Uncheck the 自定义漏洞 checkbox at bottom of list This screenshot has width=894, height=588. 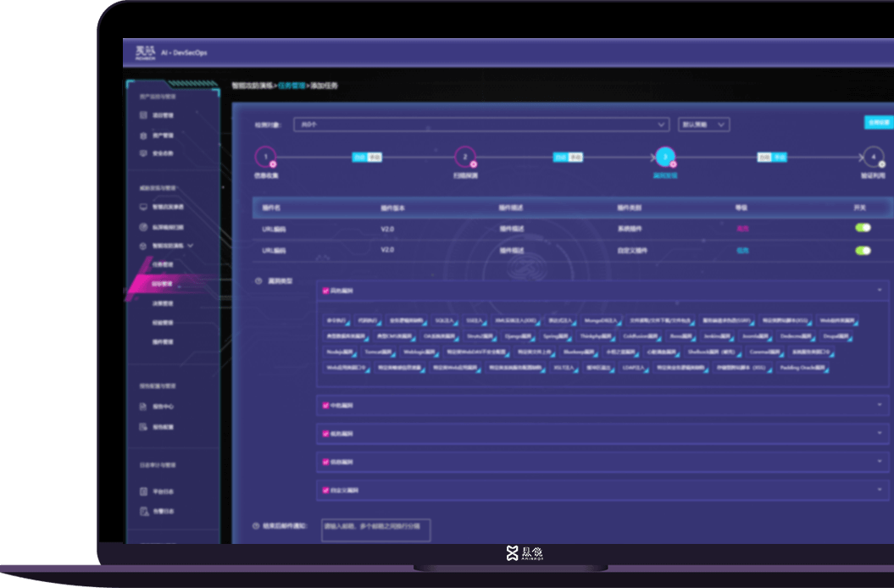325,490
